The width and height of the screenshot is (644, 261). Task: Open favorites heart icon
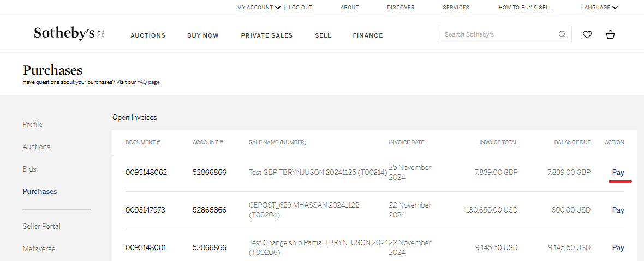[587, 35]
